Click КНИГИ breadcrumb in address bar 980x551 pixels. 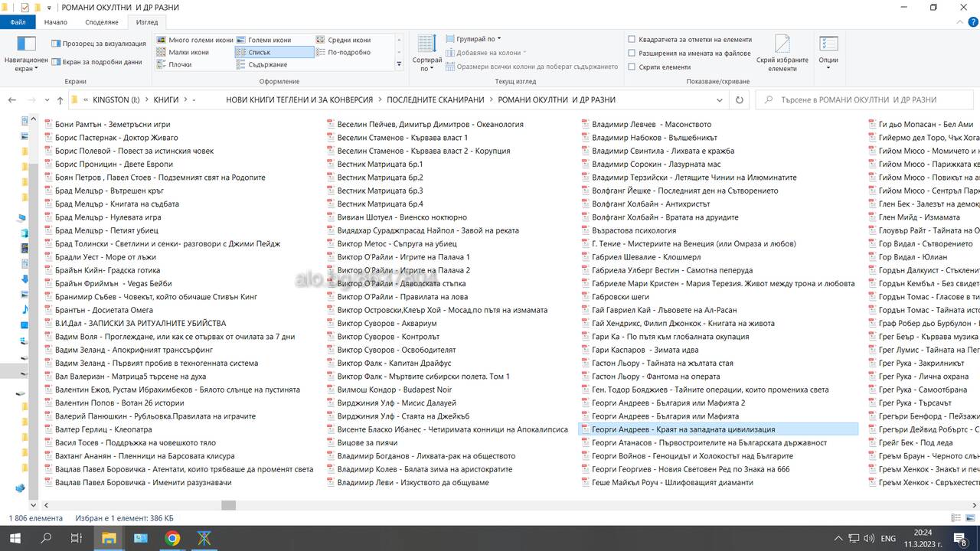166,100
